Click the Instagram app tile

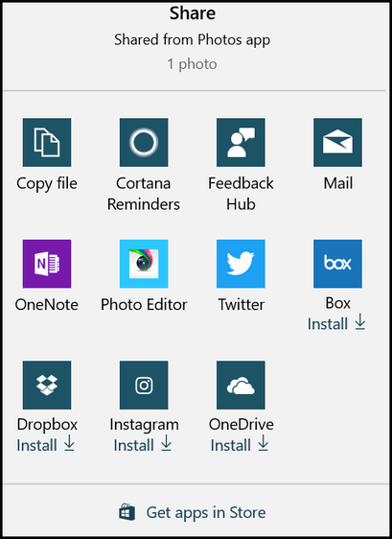pyautogui.click(x=144, y=385)
